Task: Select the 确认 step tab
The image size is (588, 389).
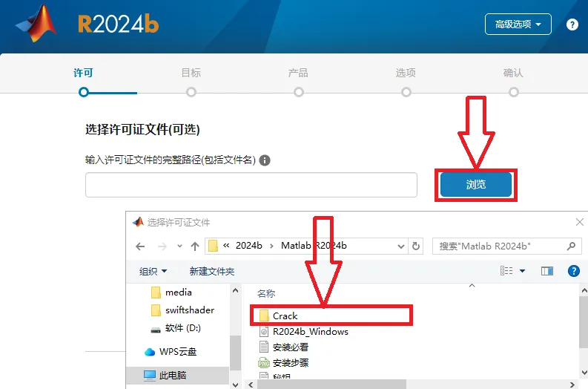Action: pos(513,73)
